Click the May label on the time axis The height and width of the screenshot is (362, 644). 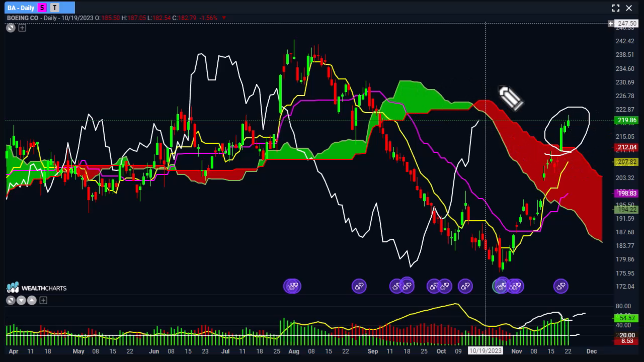tap(78, 351)
